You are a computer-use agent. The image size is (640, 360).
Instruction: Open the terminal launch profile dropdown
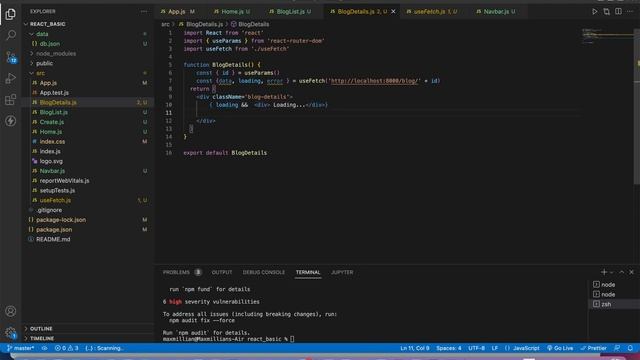(x=611, y=272)
